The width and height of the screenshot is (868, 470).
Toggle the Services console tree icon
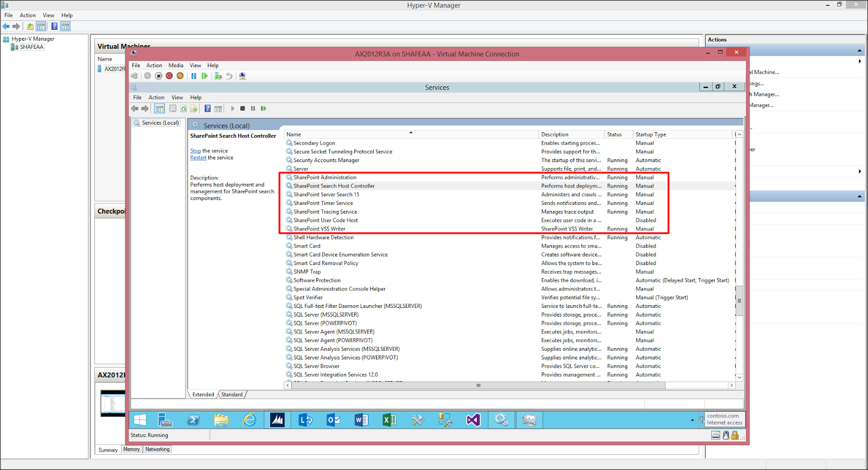coord(159,108)
